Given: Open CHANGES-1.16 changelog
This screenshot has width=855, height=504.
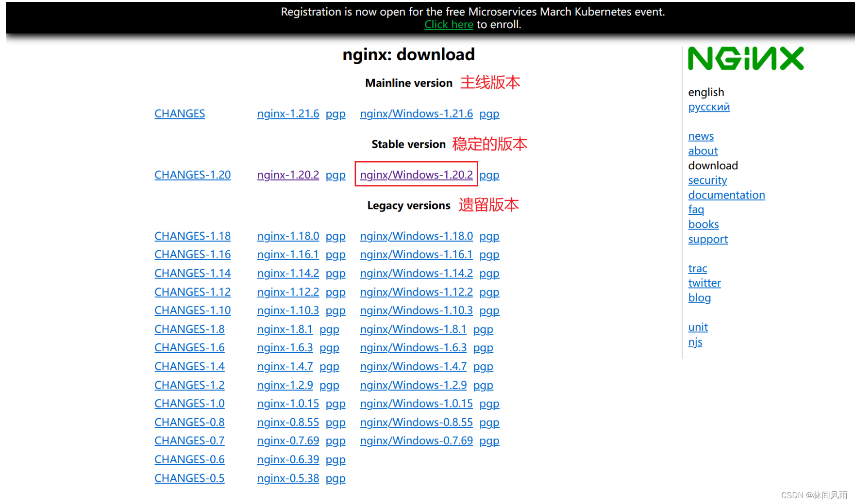Looking at the screenshot, I should pyautogui.click(x=193, y=254).
